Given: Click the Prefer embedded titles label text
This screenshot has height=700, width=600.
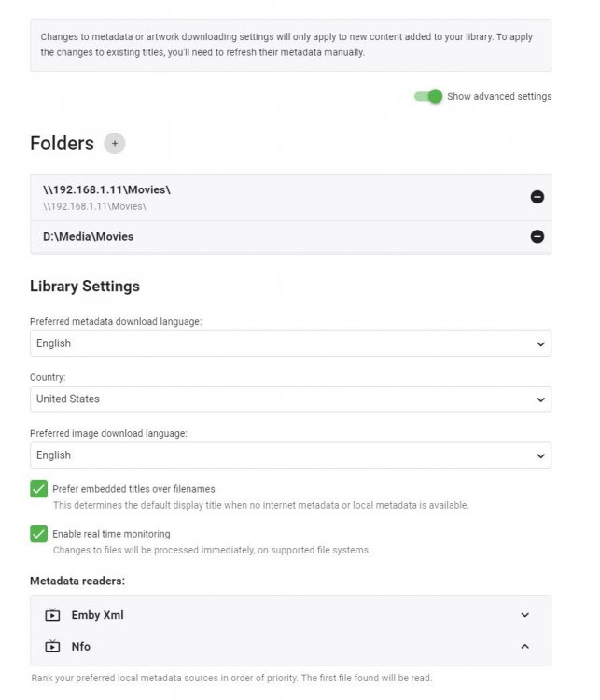Looking at the screenshot, I should coord(133,488).
